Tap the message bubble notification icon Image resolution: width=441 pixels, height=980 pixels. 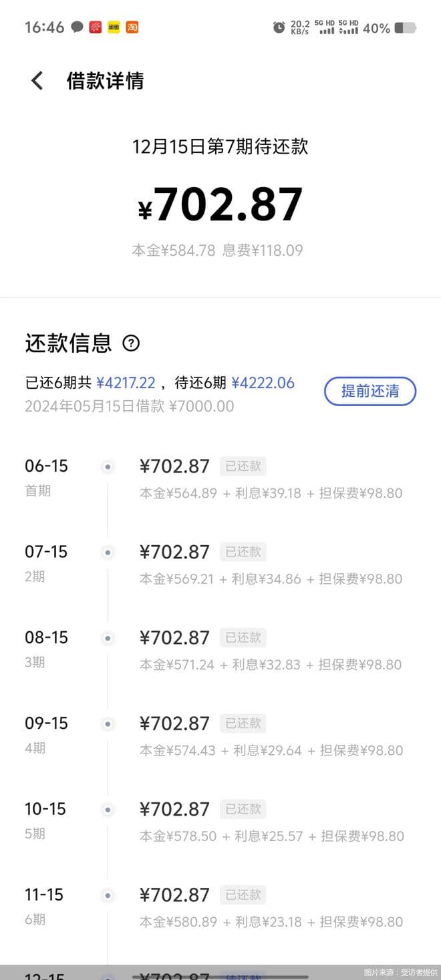(x=78, y=27)
